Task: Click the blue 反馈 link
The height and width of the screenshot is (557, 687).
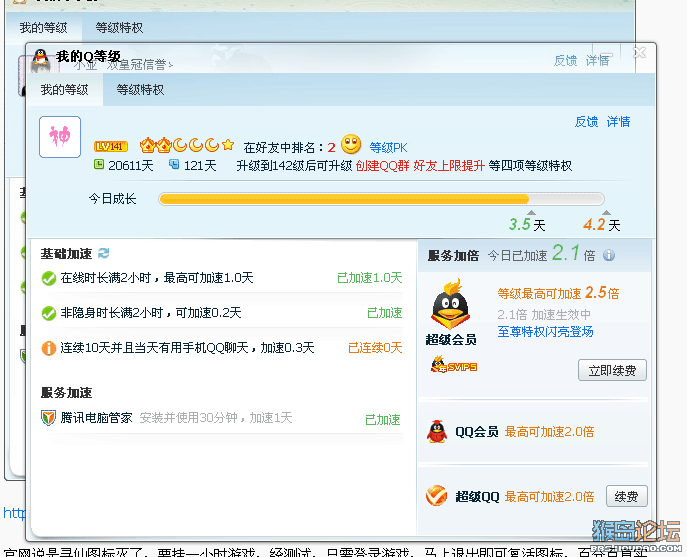Action: 586,122
